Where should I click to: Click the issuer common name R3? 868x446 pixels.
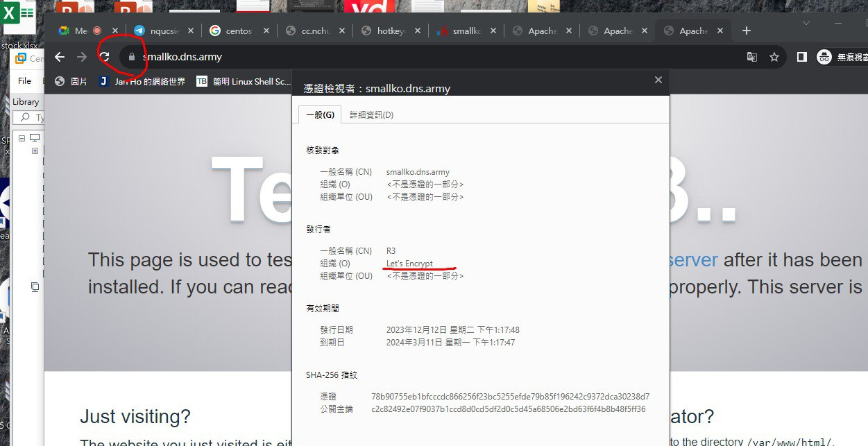coord(391,251)
